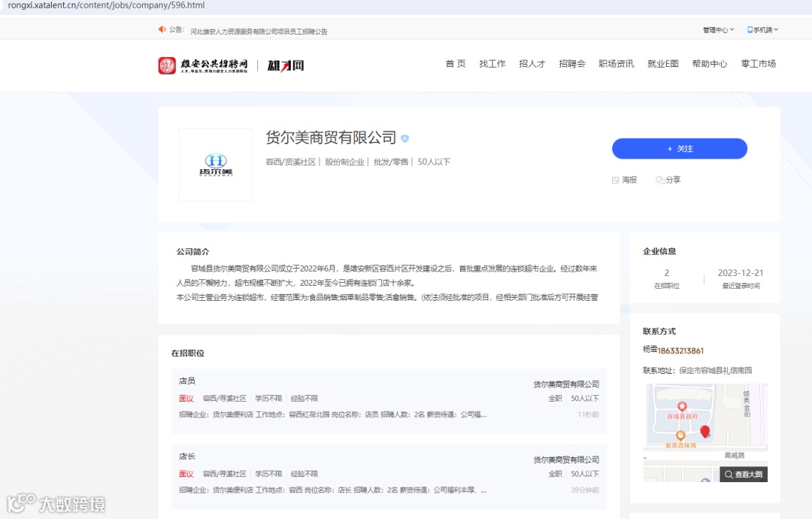Viewport: 812px width, 519px height.
Task: Open the 店员 job title
Action: (187, 381)
